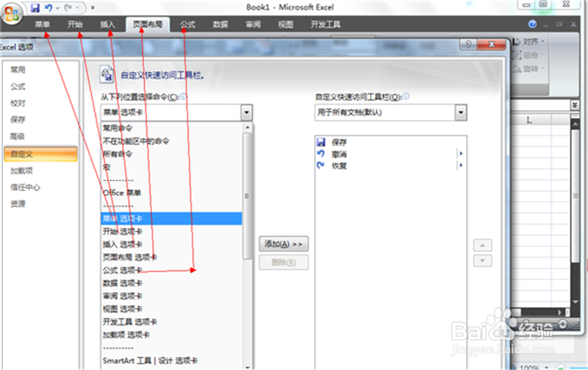The height and width of the screenshot is (370, 588).
Task: Click the Move Up arrow button
Action: pos(483,245)
